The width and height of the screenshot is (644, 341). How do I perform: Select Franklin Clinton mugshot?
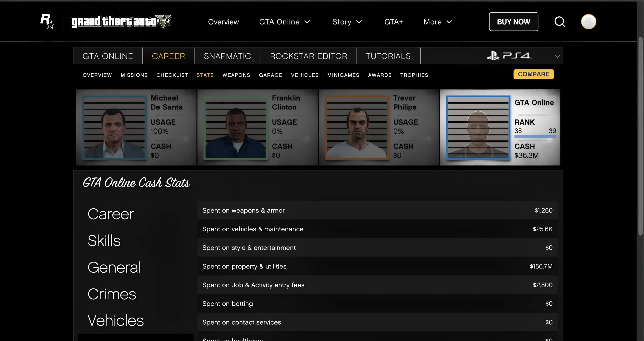[x=236, y=128]
